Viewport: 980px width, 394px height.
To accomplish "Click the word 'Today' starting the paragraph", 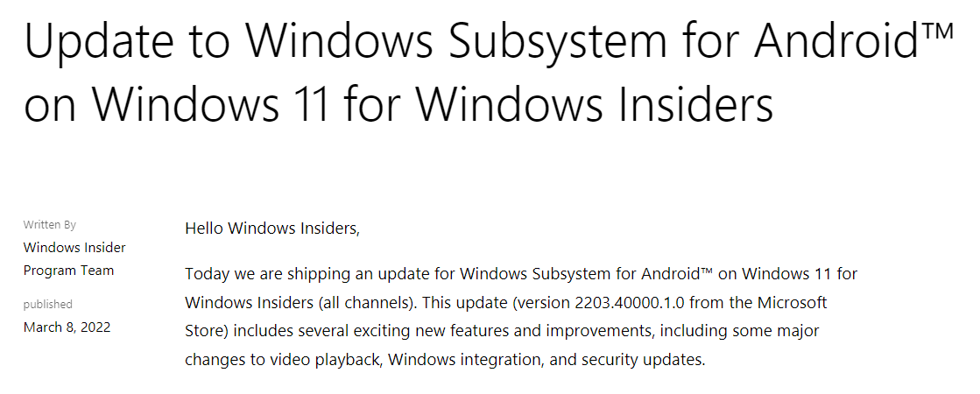I will pos(208,274).
